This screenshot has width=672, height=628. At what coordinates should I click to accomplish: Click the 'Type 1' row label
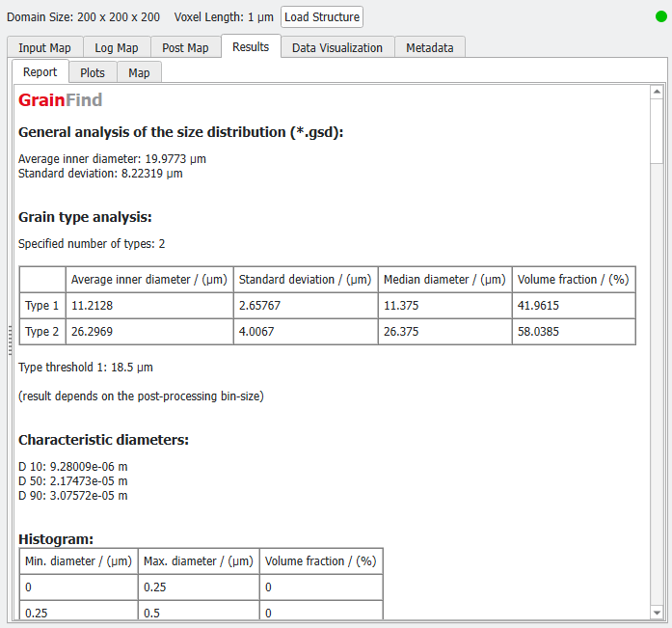pyautogui.click(x=42, y=306)
